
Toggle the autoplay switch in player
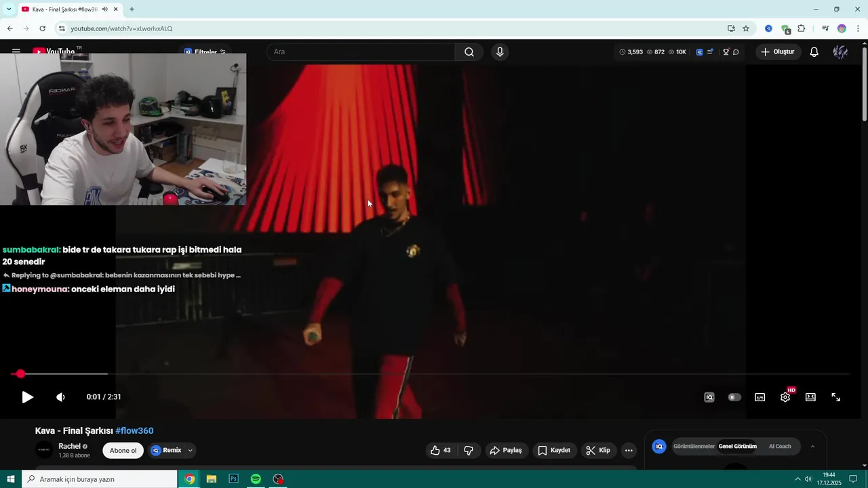(x=734, y=397)
